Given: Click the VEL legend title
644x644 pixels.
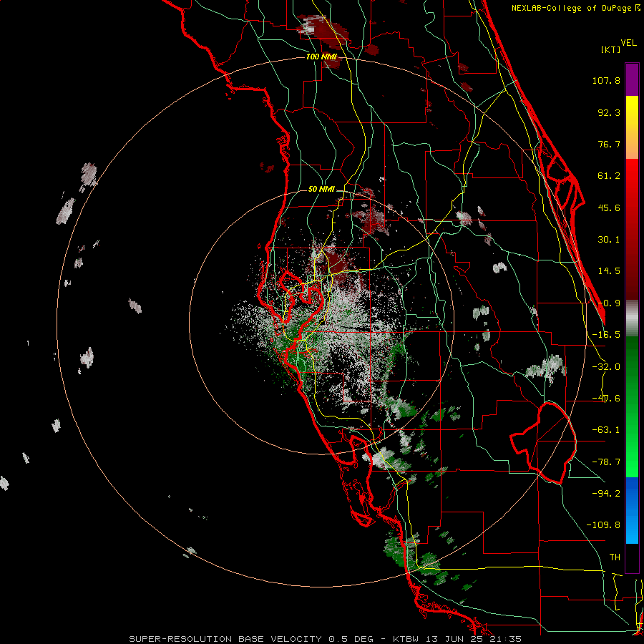Looking at the screenshot, I should coord(628,43).
